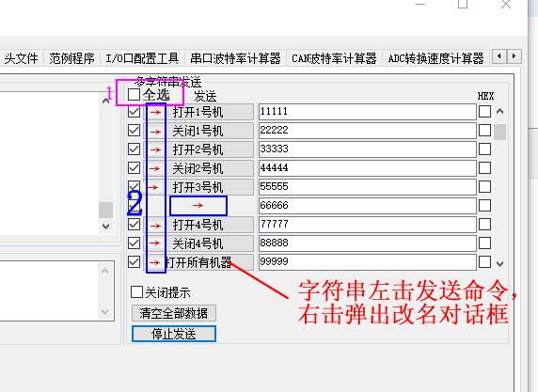Enable HEX checkbox for the 11111 row
This screenshot has width=538, height=392.
coord(484,112)
